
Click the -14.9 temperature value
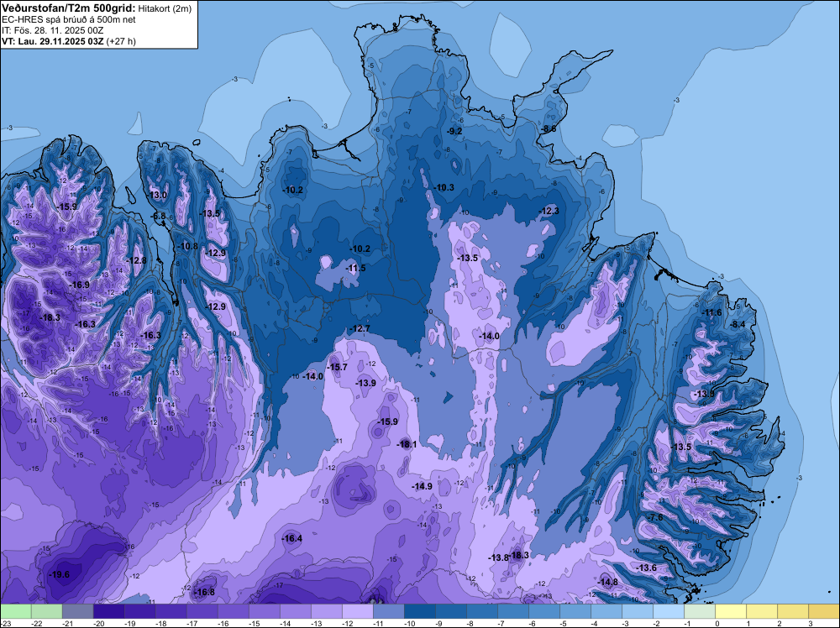[x=423, y=486]
